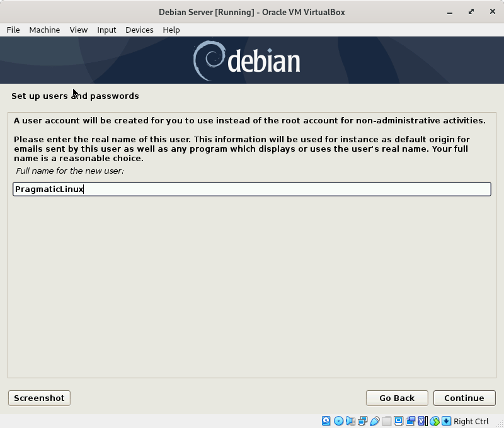Click the display status icon
504x428 pixels.
[x=398, y=421]
